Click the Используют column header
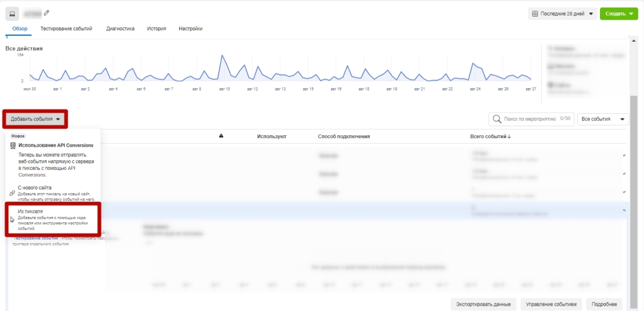Viewport: 644px width, 311px height. (271, 136)
